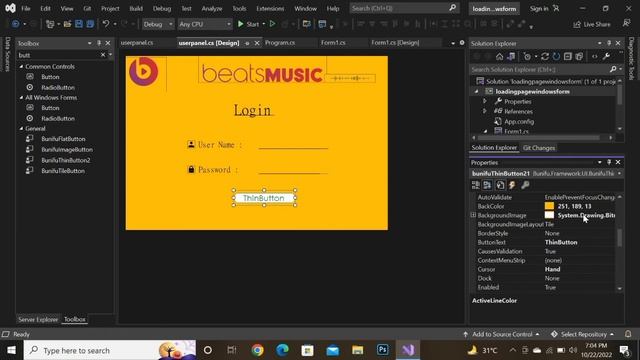The image size is (640, 360).
Task: Click Add to Source Control
Action: tap(502, 334)
